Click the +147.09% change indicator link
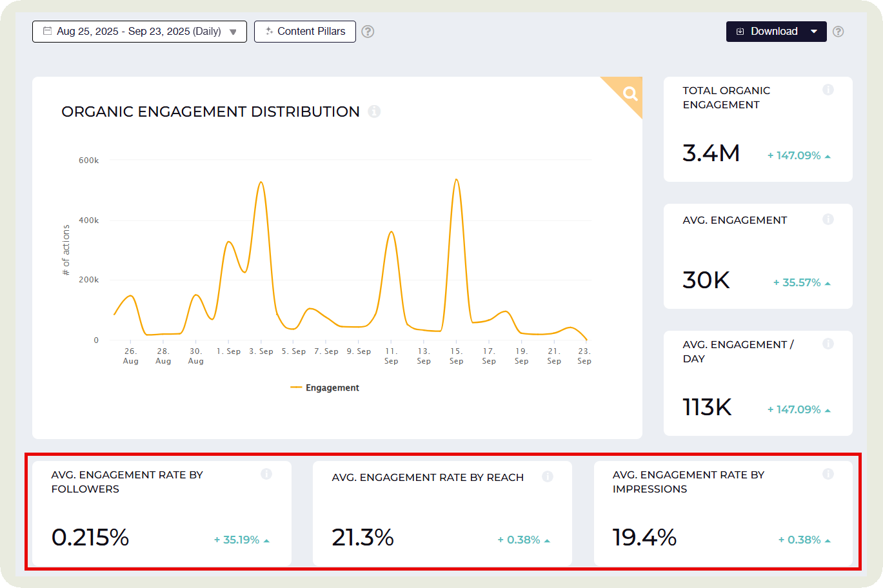 point(794,155)
